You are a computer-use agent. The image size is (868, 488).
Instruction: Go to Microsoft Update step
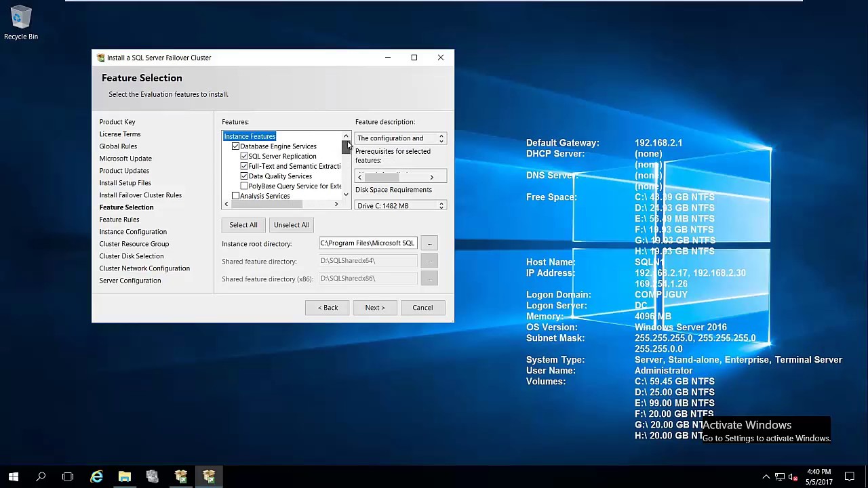pyautogui.click(x=125, y=159)
